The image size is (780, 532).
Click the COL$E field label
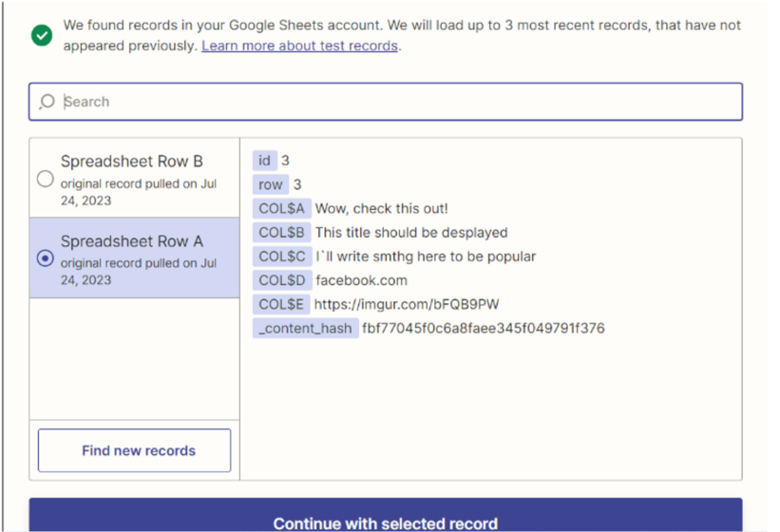[281, 304]
